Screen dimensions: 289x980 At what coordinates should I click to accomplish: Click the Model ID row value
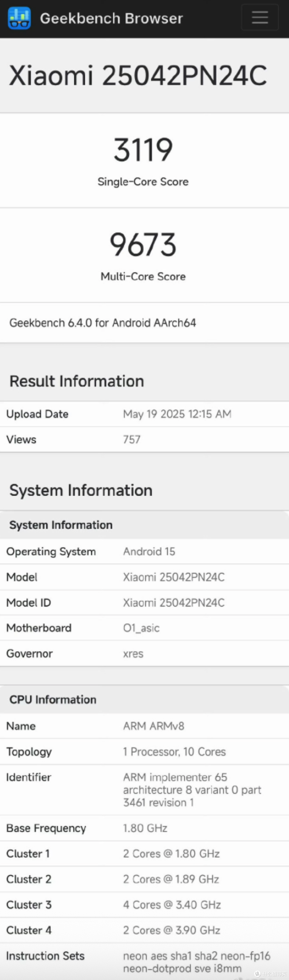[x=174, y=603]
